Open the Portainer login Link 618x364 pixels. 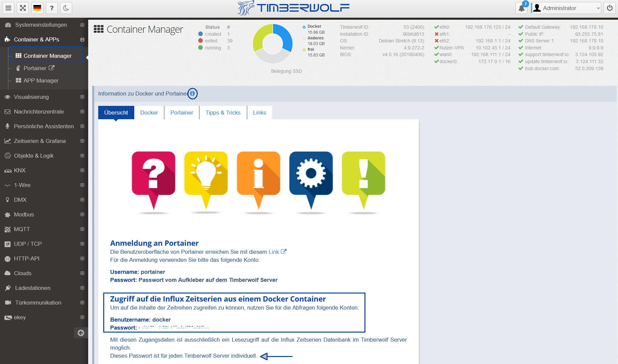pyautogui.click(x=277, y=252)
